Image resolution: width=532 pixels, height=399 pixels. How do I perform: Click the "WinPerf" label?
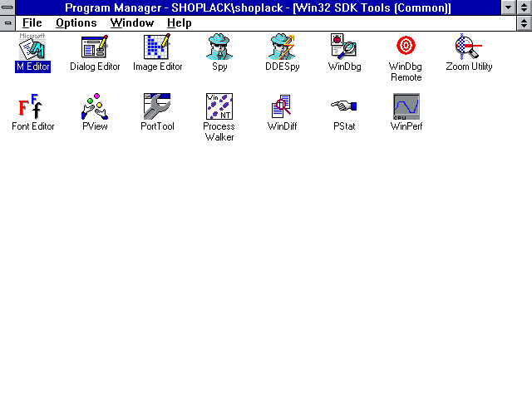pos(406,126)
